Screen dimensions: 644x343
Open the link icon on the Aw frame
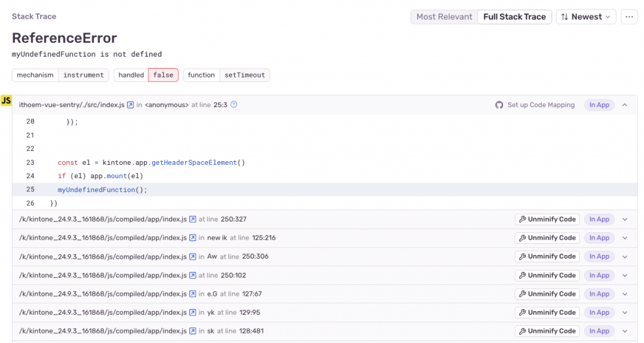click(192, 257)
